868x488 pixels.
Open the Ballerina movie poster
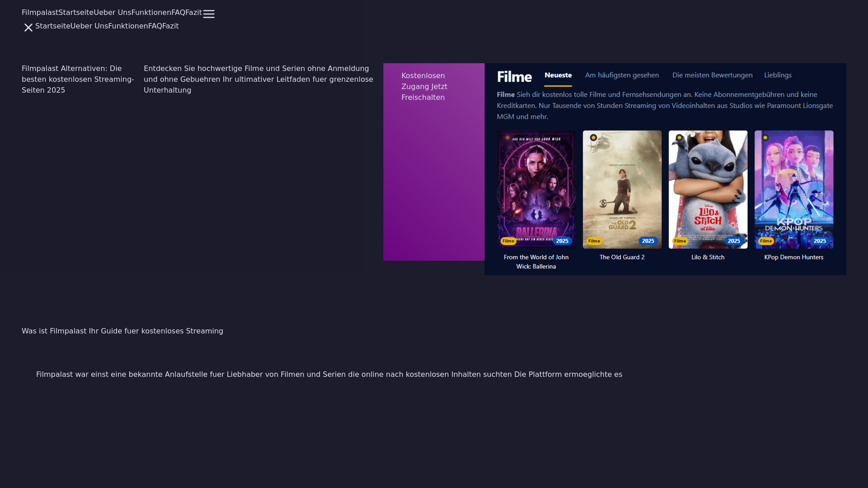pyautogui.click(x=536, y=189)
